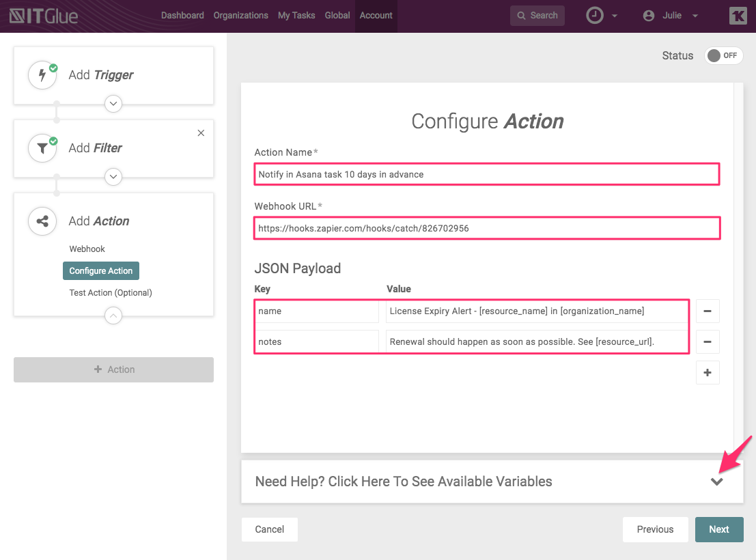Click the funnel Filter step icon
This screenshot has width=756, height=560.
click(x=42, y=148)
